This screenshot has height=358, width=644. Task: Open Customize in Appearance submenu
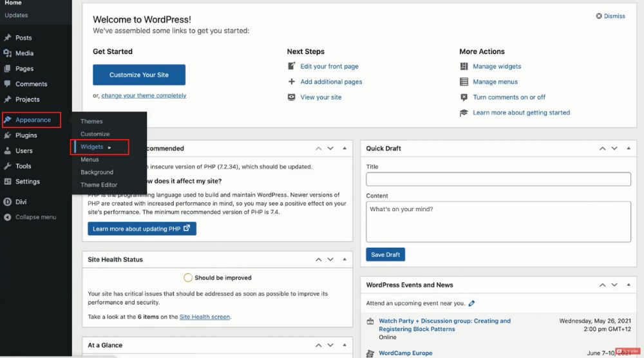pyautogui.click(x=95, y=134)
